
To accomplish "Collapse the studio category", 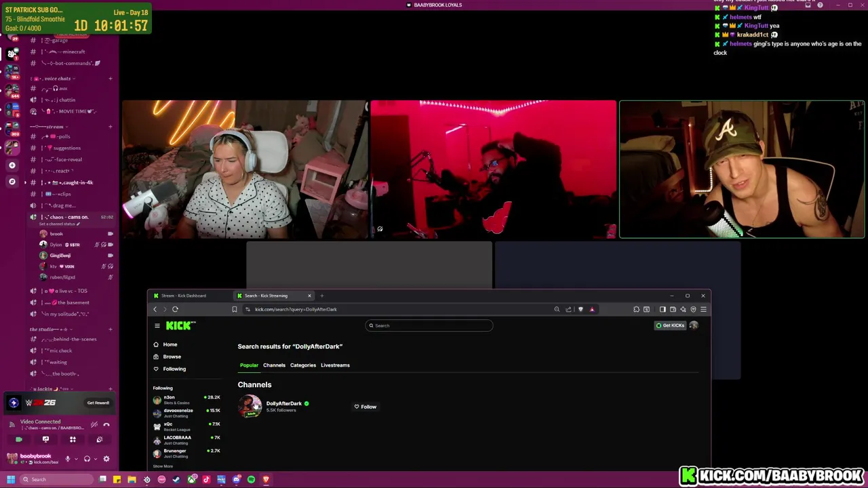I will (50, 329).
